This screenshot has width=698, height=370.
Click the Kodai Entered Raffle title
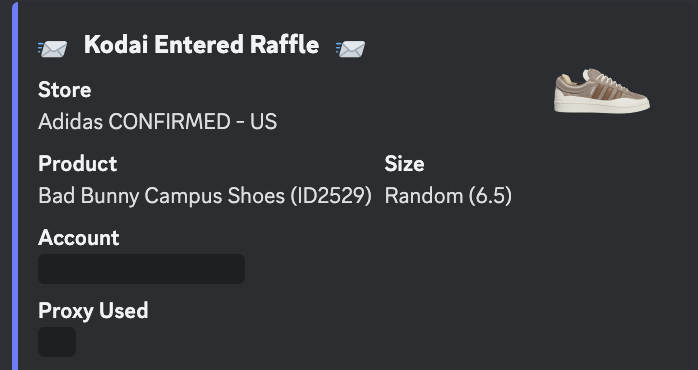(202, 45)
